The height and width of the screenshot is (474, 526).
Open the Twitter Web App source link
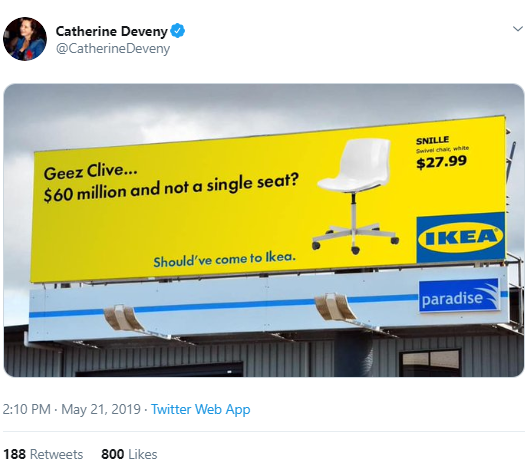pyautogui.click(x=201, y=409)
